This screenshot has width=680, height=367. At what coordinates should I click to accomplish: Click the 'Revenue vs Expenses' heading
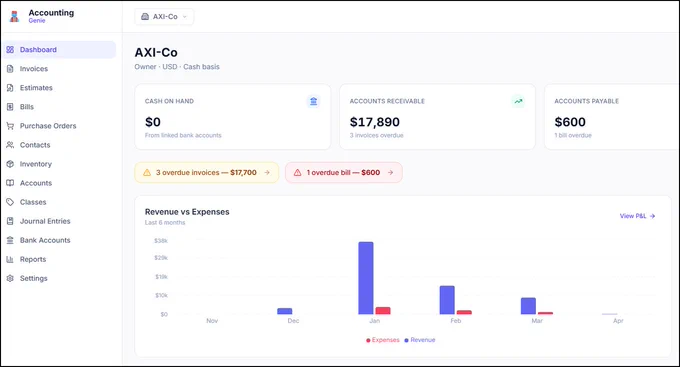[x=187, y=212]
